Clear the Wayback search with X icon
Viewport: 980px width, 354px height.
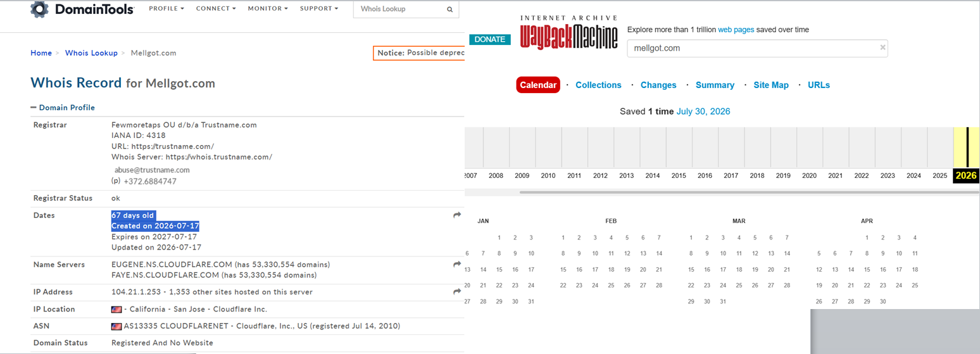(883, 47)
